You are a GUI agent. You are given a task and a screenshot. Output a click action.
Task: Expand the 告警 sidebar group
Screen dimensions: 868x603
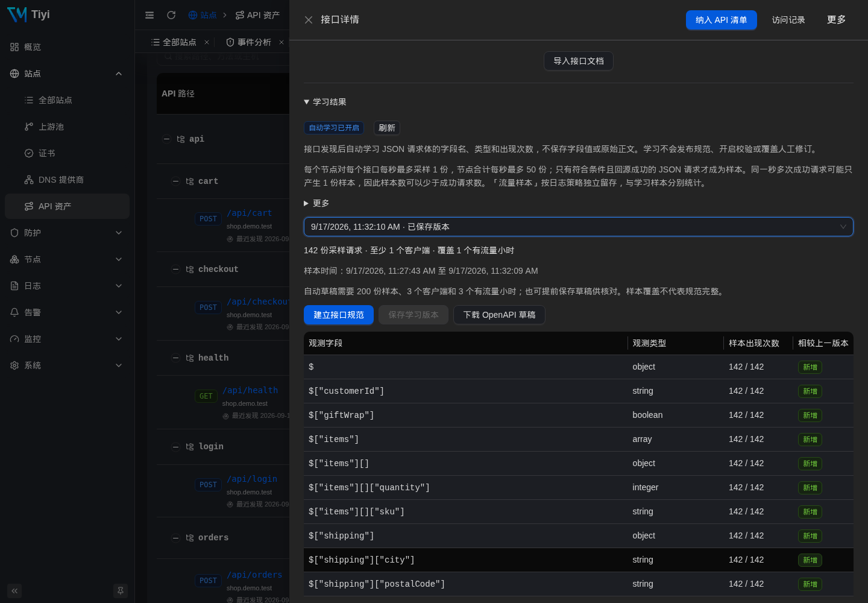[67, 312]
